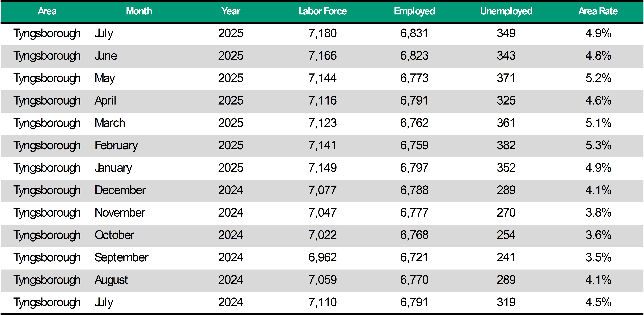Viewport: 644px width, 315px height.
Task: Select the labor force value 7,047
Action: click(x=322, y=213)
